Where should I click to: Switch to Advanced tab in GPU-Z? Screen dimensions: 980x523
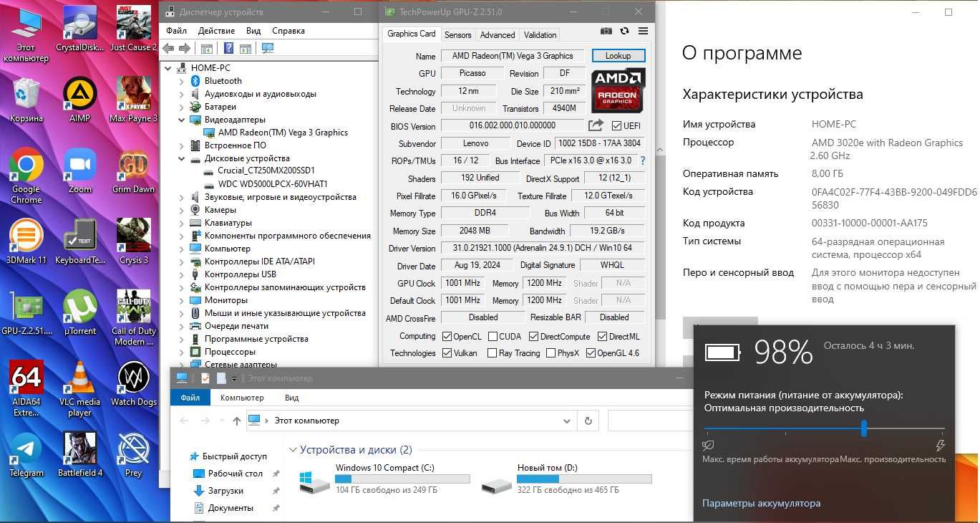click(x=498, y=34)
